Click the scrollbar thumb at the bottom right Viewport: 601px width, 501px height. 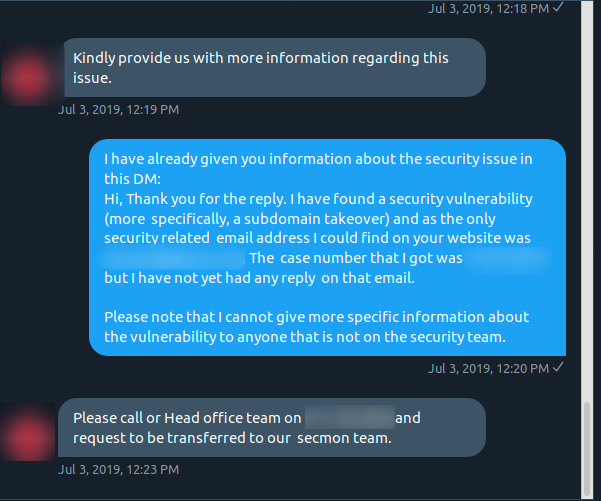pyautogui.click(x=587, y=448)
